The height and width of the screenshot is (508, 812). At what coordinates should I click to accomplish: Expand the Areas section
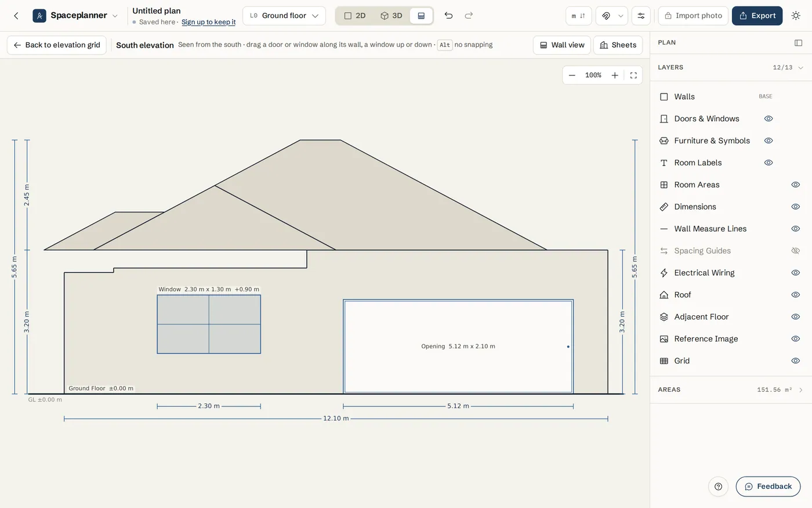click(801, 390)
